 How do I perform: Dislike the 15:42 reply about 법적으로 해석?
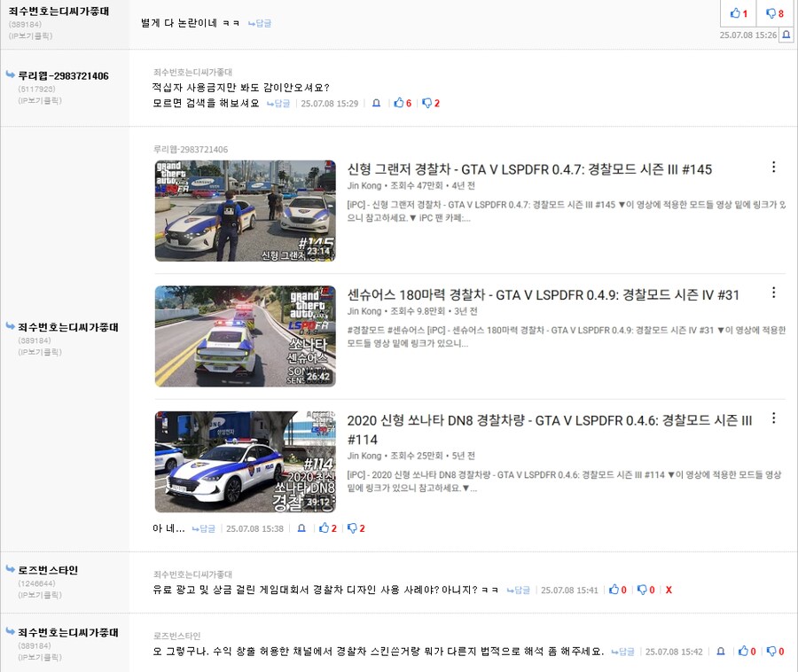click(776, 651)
